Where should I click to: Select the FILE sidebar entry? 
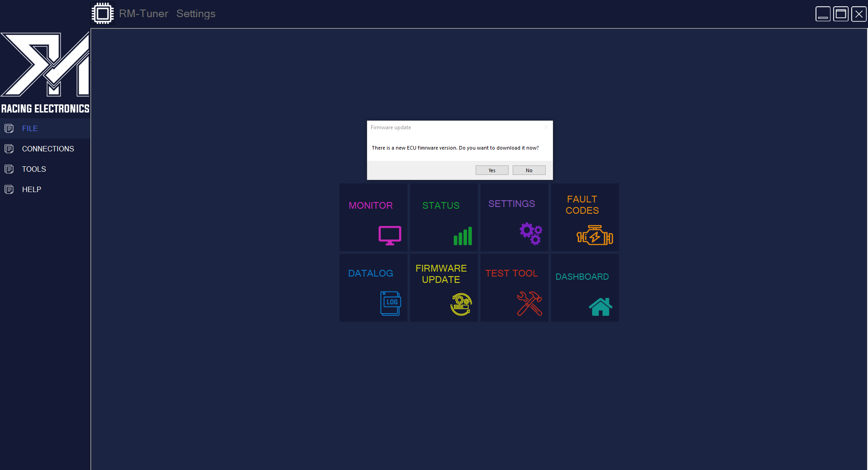[30, 128]
